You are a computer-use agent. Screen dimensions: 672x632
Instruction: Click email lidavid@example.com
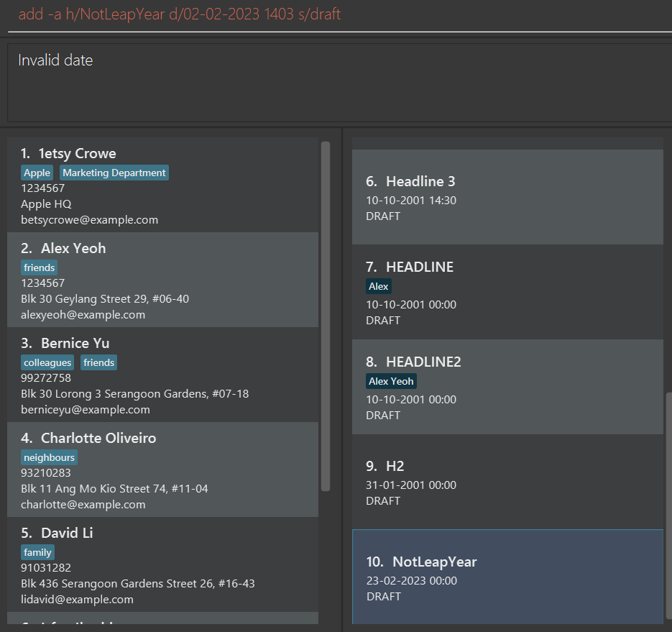(77, 600)
